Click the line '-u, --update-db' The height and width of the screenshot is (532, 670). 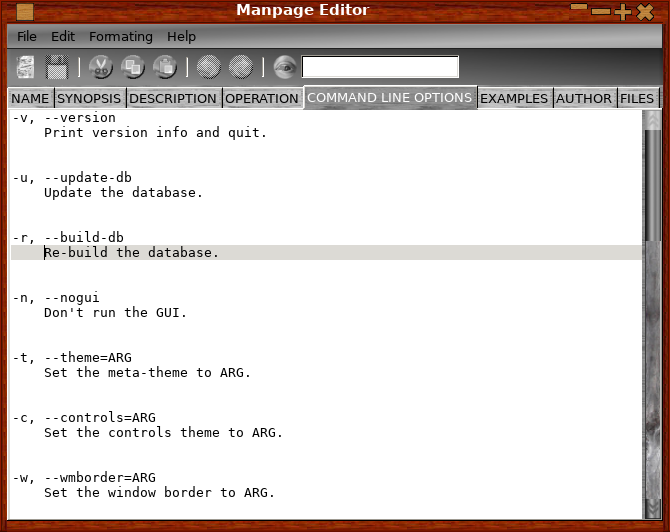point(72,178)
